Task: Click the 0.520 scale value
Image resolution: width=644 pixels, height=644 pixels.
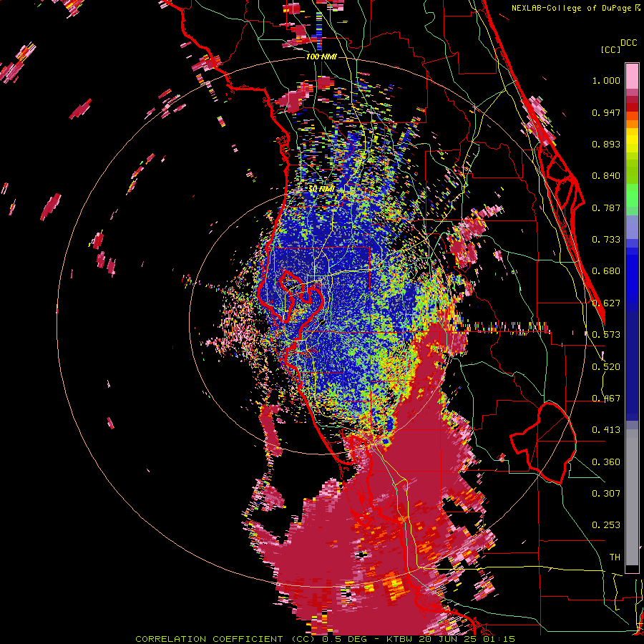Action: pos(606,367)
